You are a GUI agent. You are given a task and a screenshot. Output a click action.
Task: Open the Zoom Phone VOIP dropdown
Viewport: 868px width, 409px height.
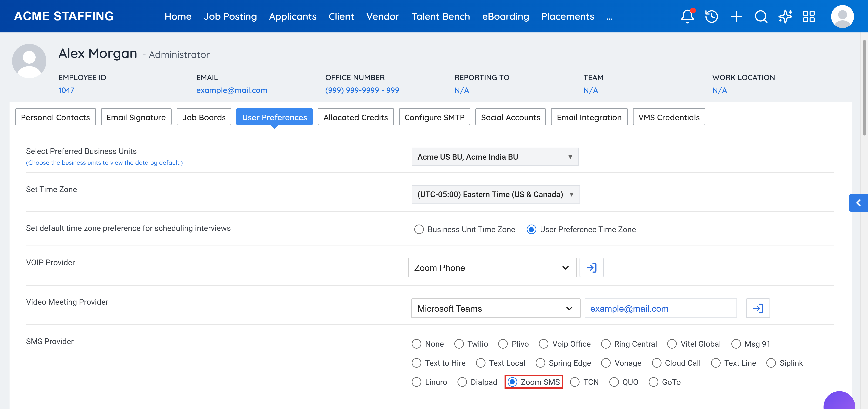[x=492, y=268]
